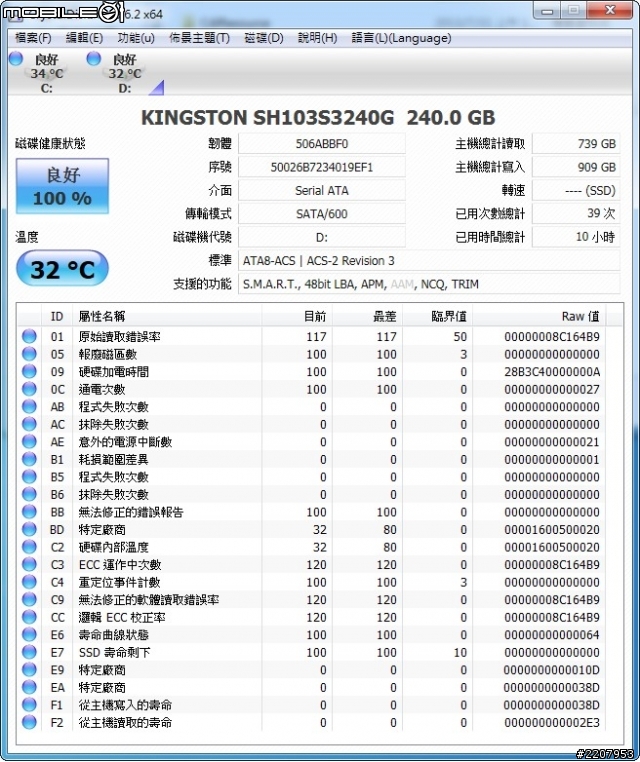This screenshot has width=640, height=762.
Task: Click the 最差 column header
Action: pos(367,316)
